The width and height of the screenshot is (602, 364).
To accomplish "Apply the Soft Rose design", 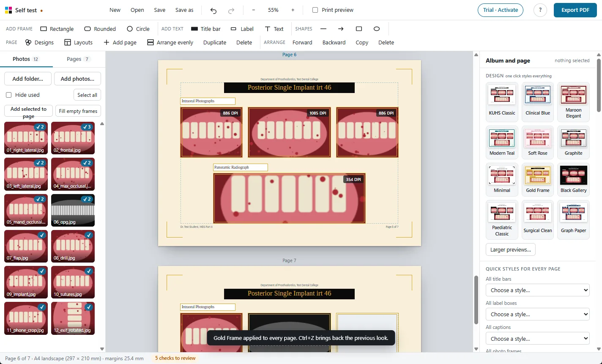I will point(538,142).
